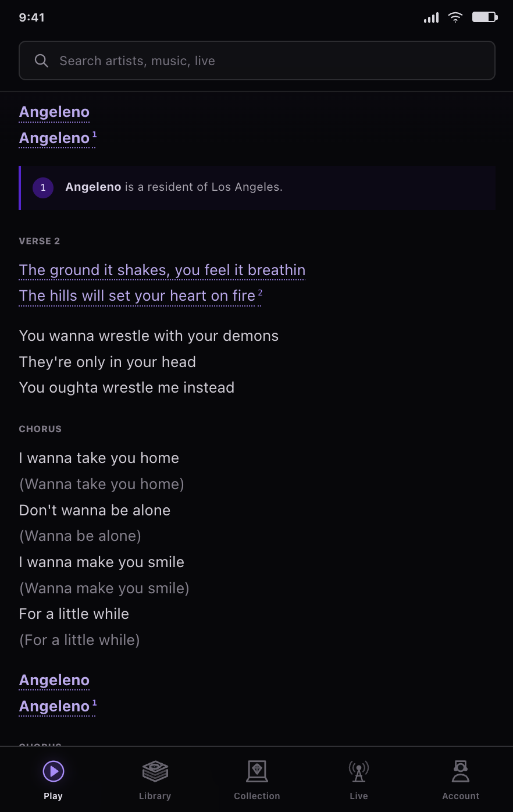
Task: Switch to the Library tab label
Action: (x=155, y=796)
